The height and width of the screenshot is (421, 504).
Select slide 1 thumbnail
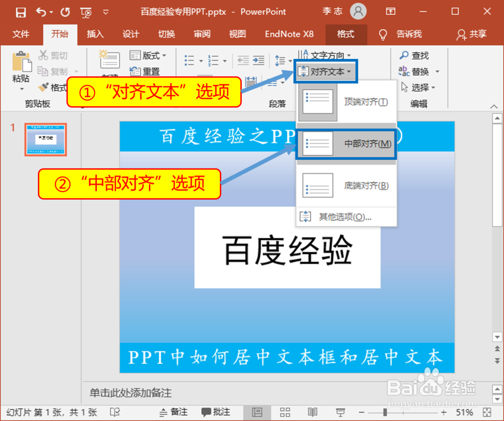tap(46, 139)
